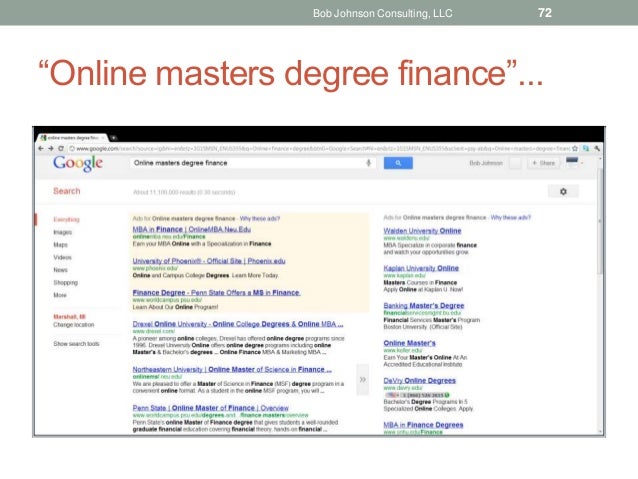Click the browser forward arrow

[x=51, y=149]
